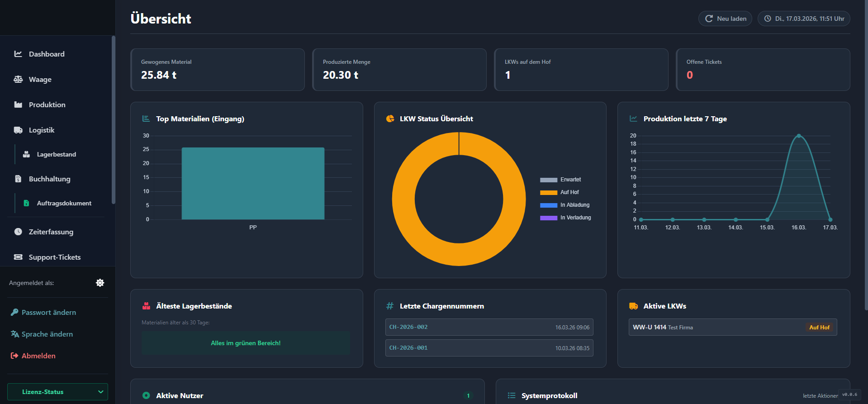Click the Zeiterfassung clock icon
This screenshot has height=404, width=868.
18,232
